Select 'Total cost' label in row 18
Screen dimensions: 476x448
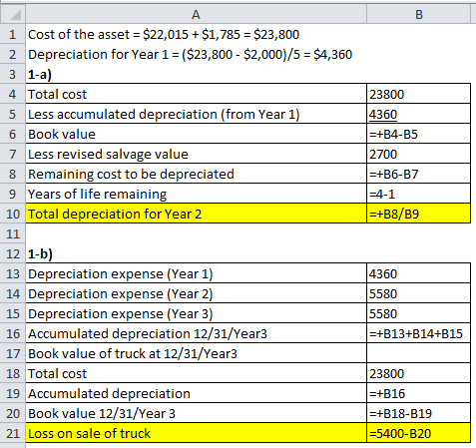point(196,373)
